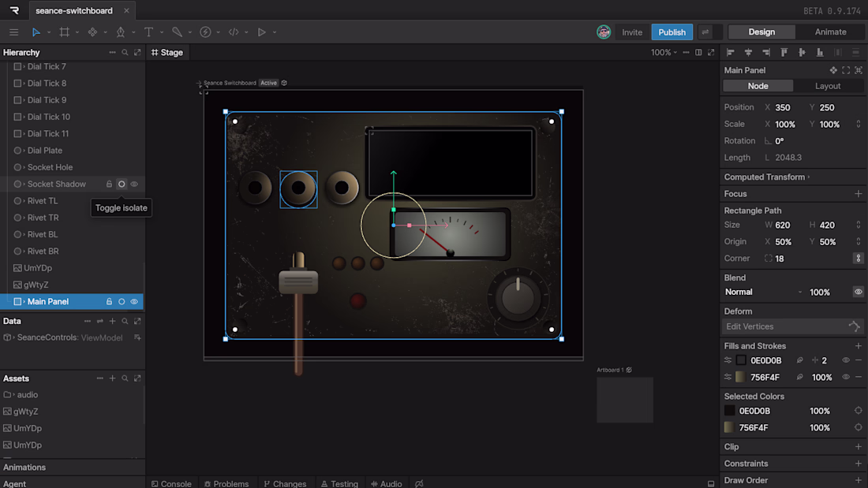Expand the Dial Plate hierarchy item
This screenshot has height=488, width=868.
tap(24, 151)
